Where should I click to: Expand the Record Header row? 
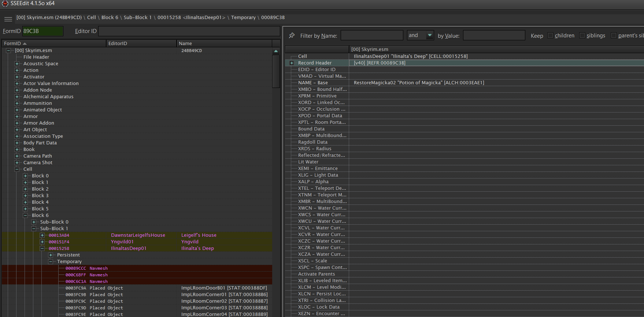coord(292,63)
